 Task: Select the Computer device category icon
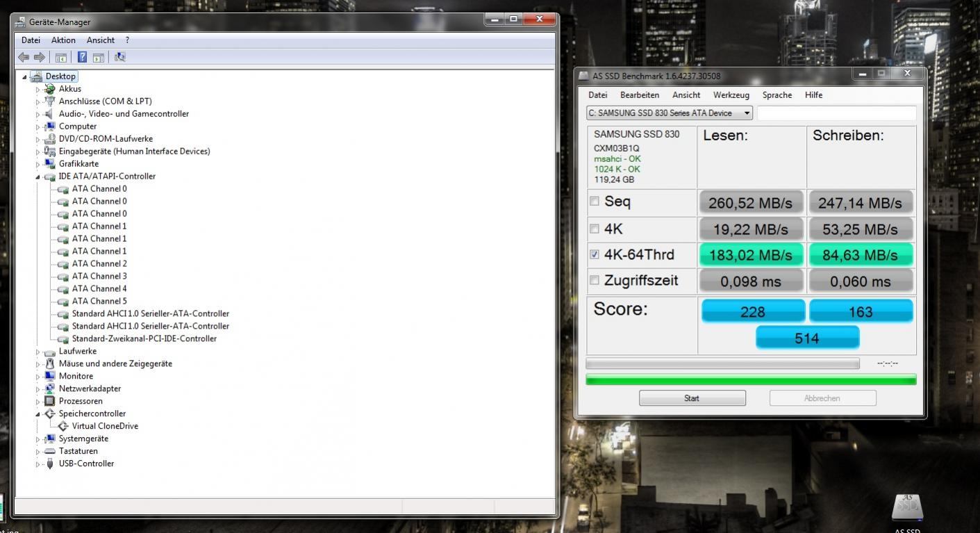tap(49, 126)
